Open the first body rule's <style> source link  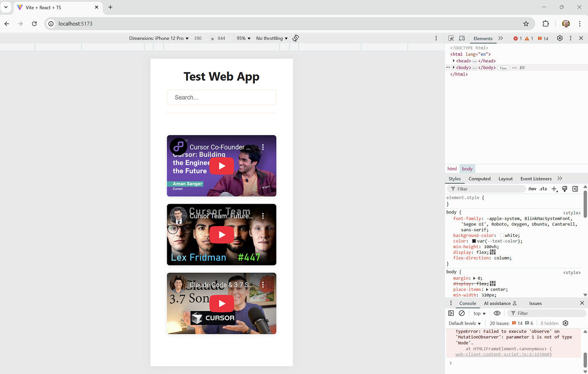[572, 213]
